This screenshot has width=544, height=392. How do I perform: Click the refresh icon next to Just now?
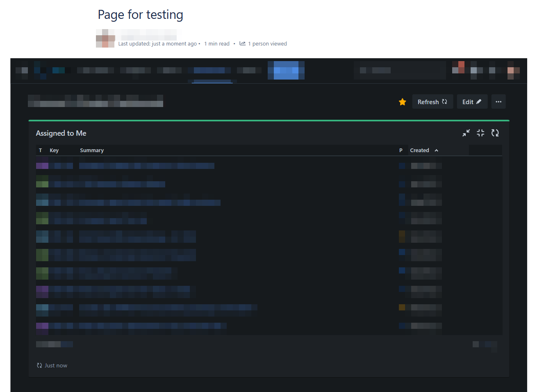point(39,365)
